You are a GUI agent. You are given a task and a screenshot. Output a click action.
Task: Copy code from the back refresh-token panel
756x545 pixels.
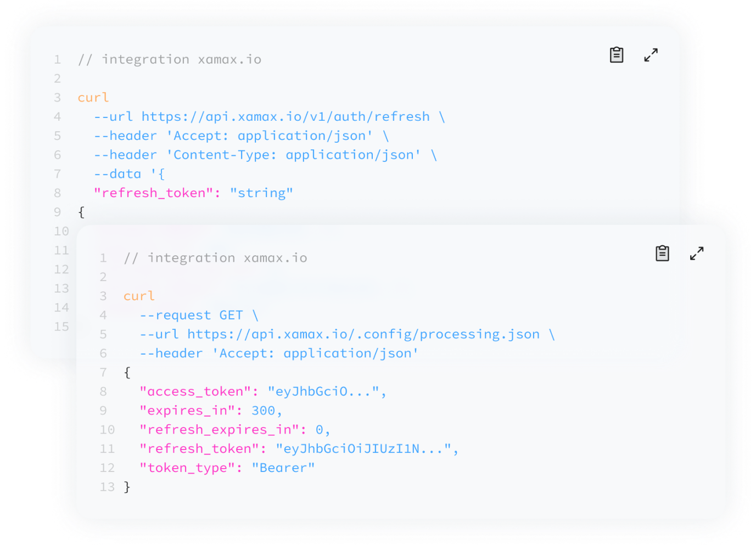(617, 55)
